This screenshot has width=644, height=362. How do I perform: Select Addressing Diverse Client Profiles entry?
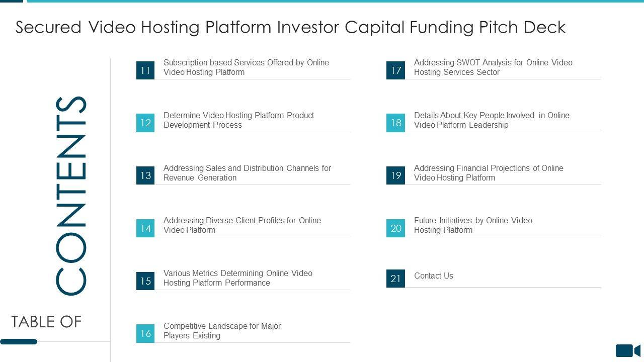point(242,225)
